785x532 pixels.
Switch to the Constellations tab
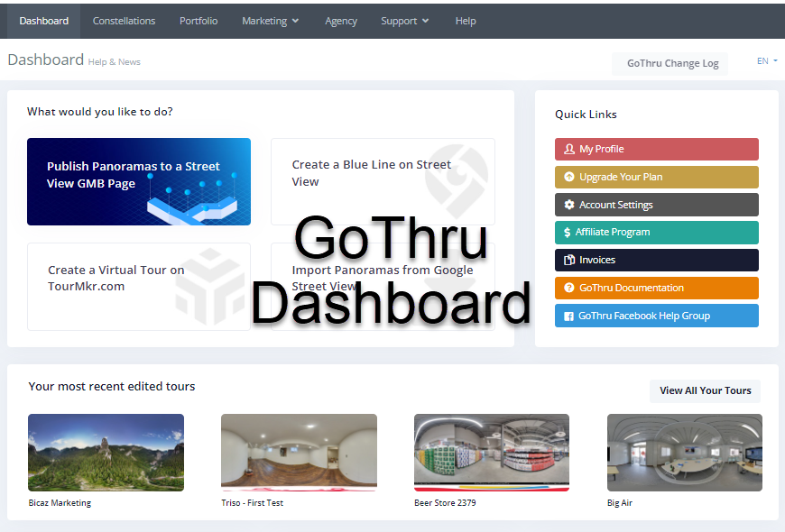tap(124, 20)
